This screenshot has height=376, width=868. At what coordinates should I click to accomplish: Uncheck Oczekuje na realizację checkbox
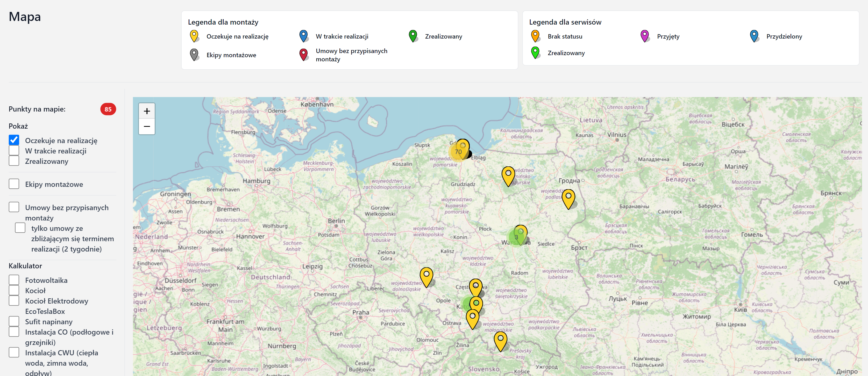coord(14,140)
